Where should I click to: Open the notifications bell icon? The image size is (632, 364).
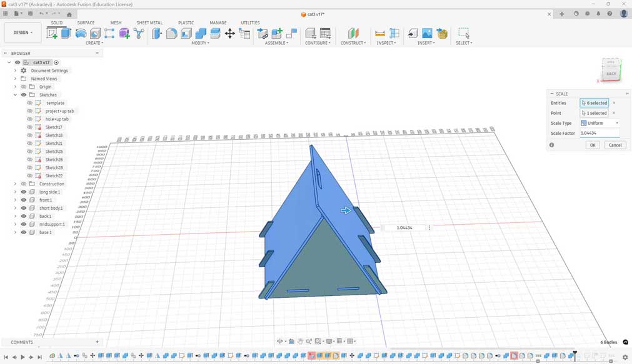(598, 14)
